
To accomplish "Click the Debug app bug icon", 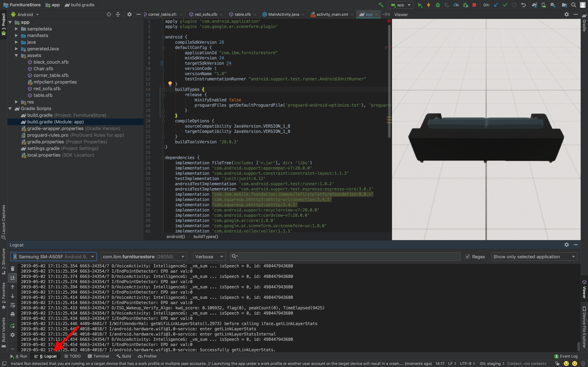I will (x=438, y=5).
